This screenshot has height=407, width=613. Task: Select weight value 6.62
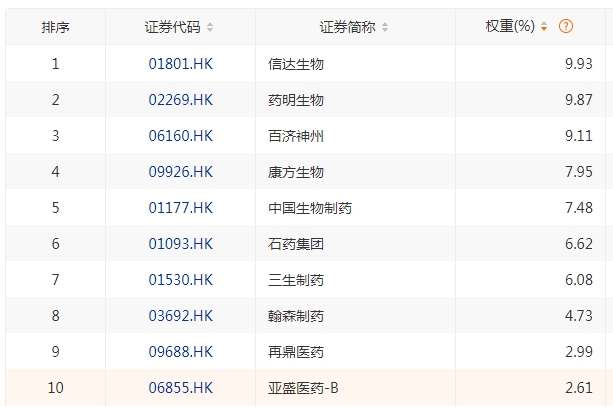click(579, 244)
